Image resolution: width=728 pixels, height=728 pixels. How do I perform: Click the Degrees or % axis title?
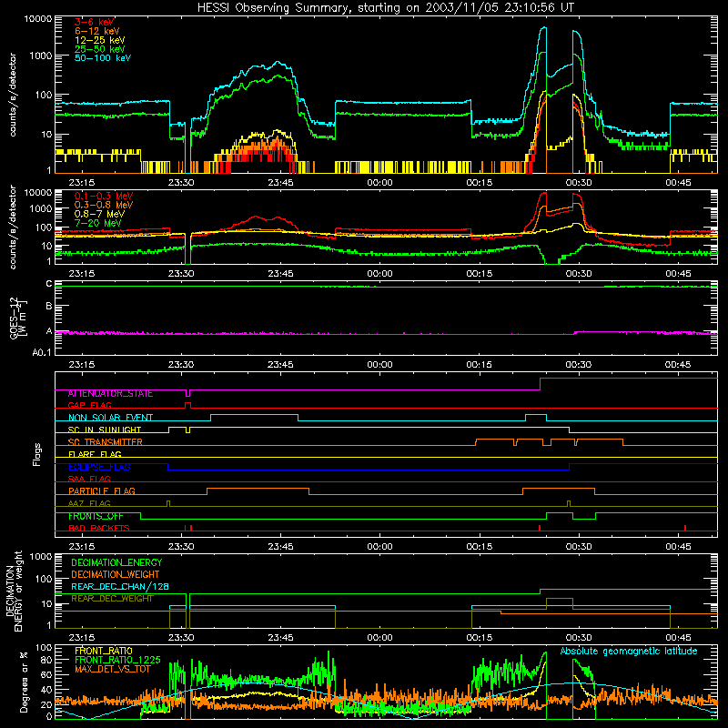tap(24, 682)
